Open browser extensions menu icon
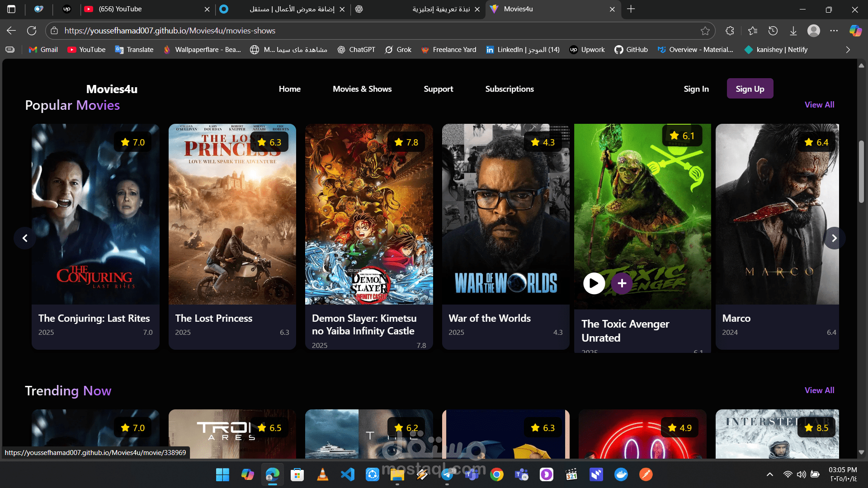 pyautogui.click(x=730, y=31)
